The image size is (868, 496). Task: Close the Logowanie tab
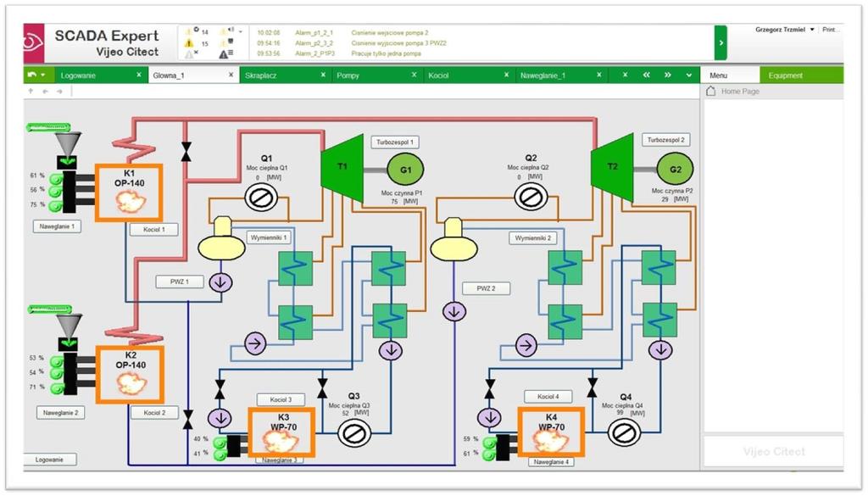click(x=139, y=75)
